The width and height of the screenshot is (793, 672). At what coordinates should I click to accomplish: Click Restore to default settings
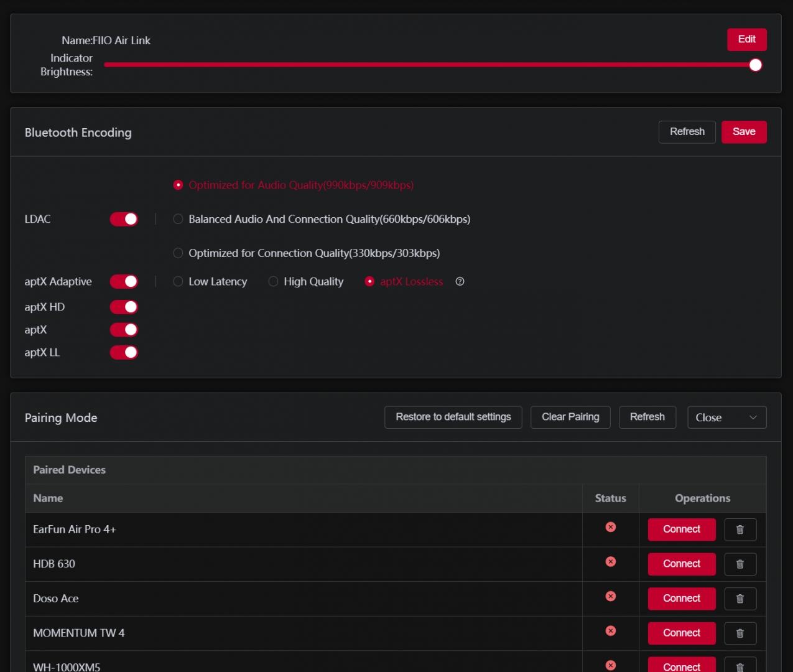453,418
